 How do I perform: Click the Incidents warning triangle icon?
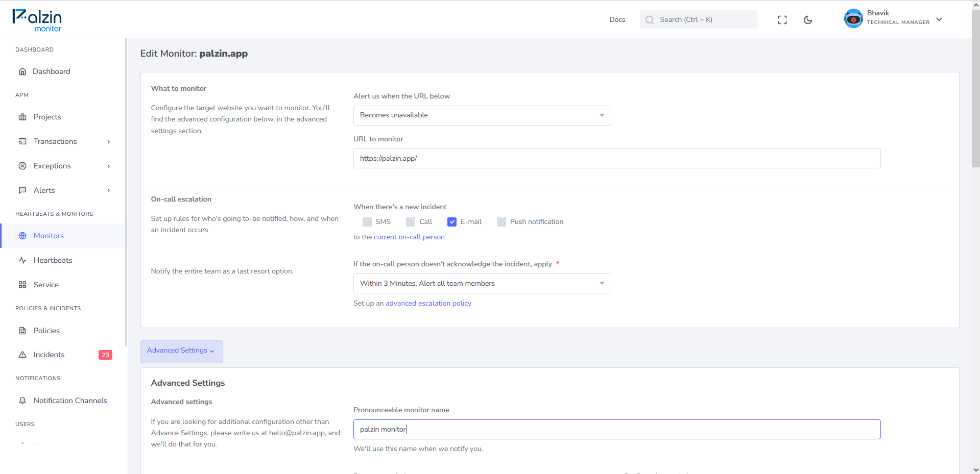click(22, 355)
